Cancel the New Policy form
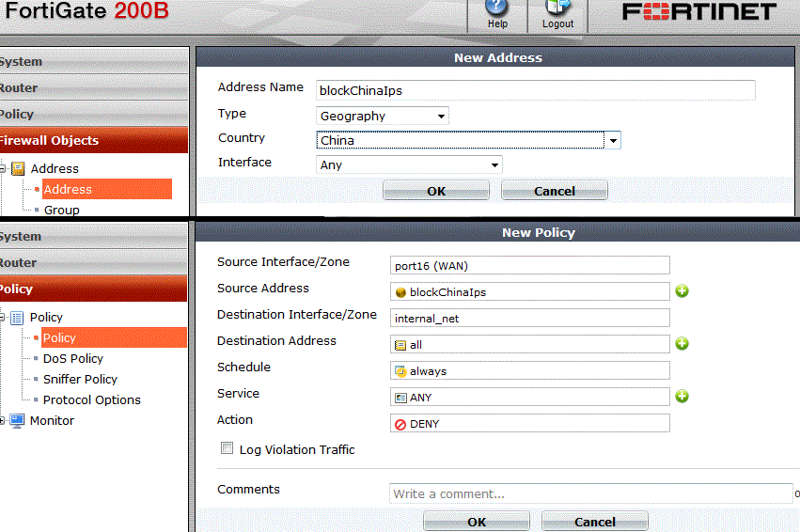 (x=595, y=522)
